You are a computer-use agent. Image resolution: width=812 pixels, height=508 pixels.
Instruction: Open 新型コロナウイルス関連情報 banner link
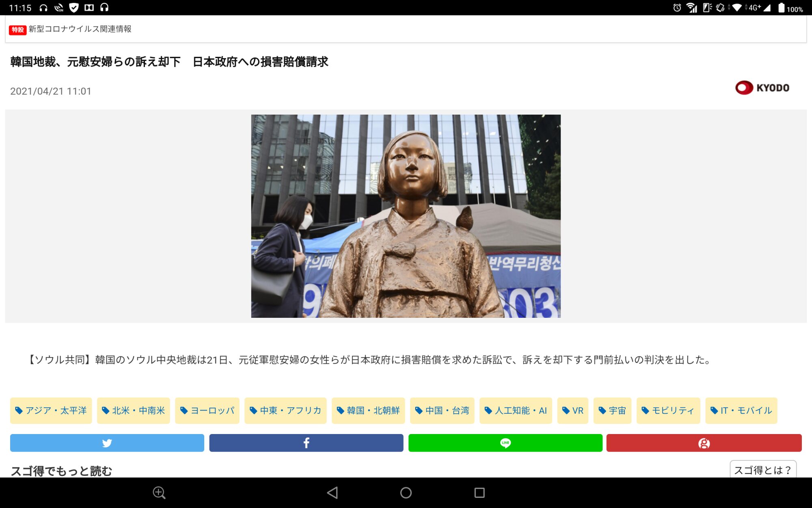click(80, 29)
